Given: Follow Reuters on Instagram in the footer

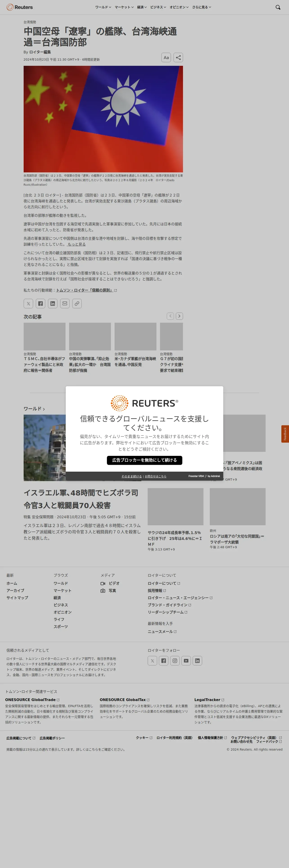Looking at the screenshot, I should point(175,661).
